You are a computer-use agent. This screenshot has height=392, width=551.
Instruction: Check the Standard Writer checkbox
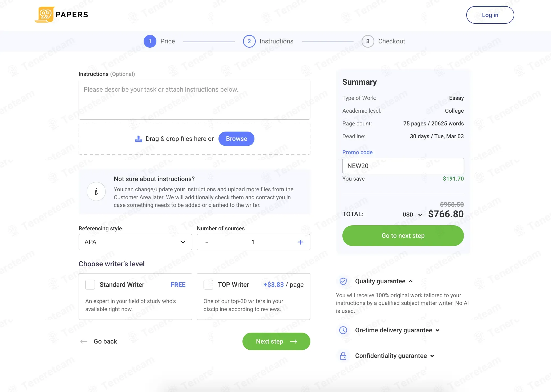90,285
